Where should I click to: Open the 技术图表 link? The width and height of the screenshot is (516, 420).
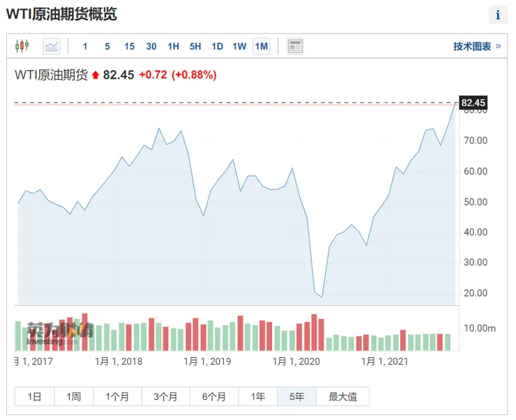coord(472,47)
